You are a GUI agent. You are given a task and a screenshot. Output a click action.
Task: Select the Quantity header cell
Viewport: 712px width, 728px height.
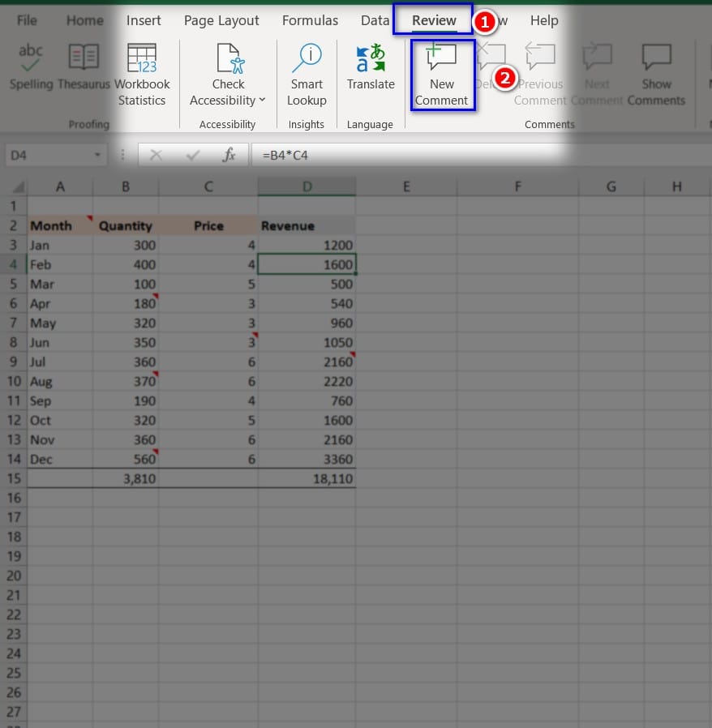pyautogui.click(x=126, y=225)
